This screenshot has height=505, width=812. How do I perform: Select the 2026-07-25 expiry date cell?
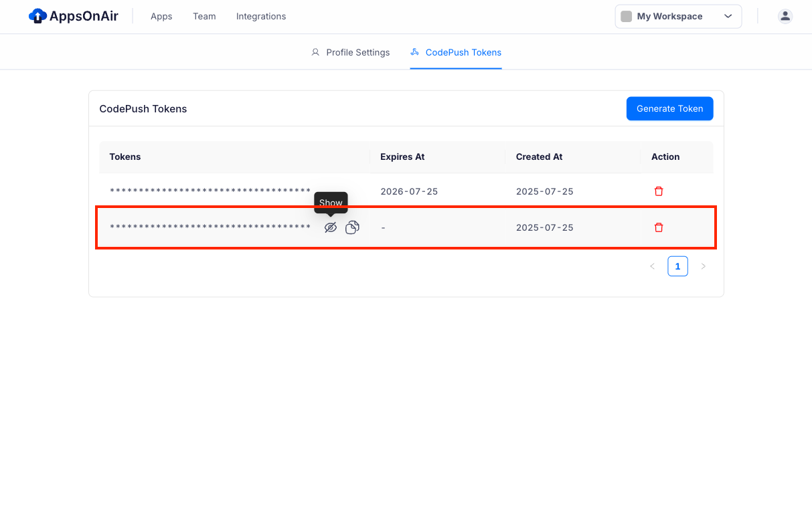pos(409,191)
